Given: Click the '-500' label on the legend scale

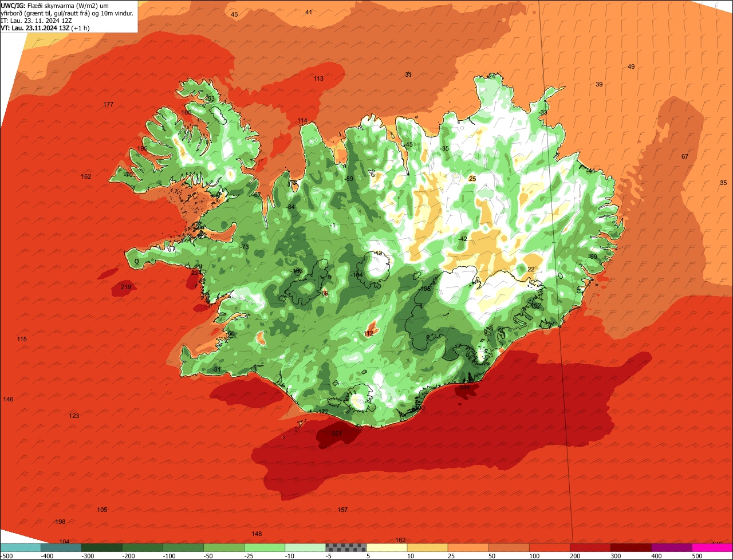Looking at the screenshot, I should 7,556.
